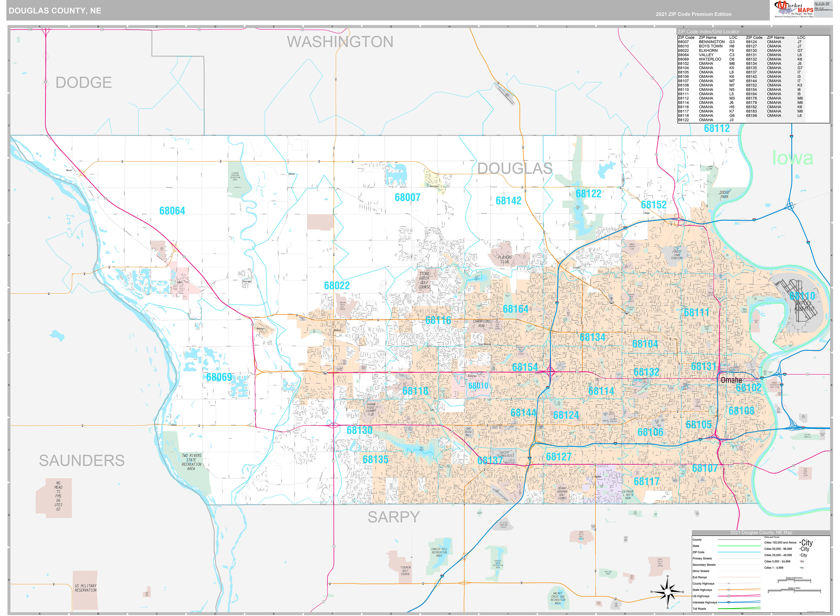
Task: Click ZIP label 68022 on the map
Action: point(337,286)
